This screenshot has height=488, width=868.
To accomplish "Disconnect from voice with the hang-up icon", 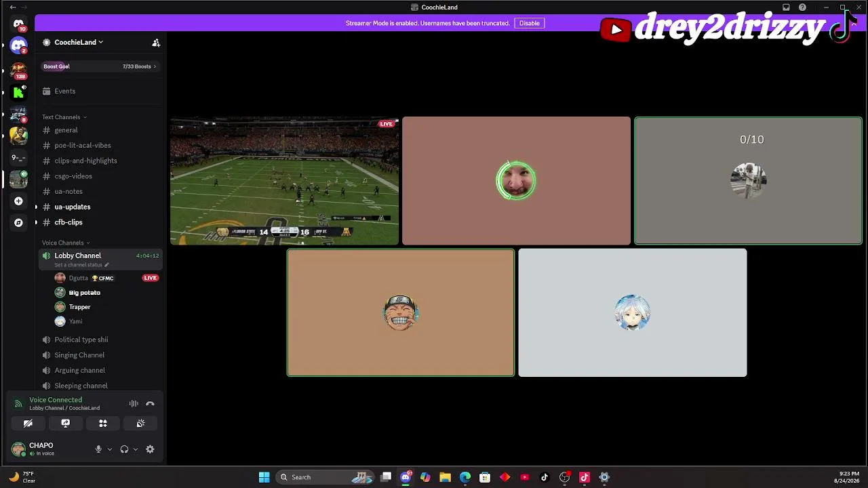I will coord(150,403).
